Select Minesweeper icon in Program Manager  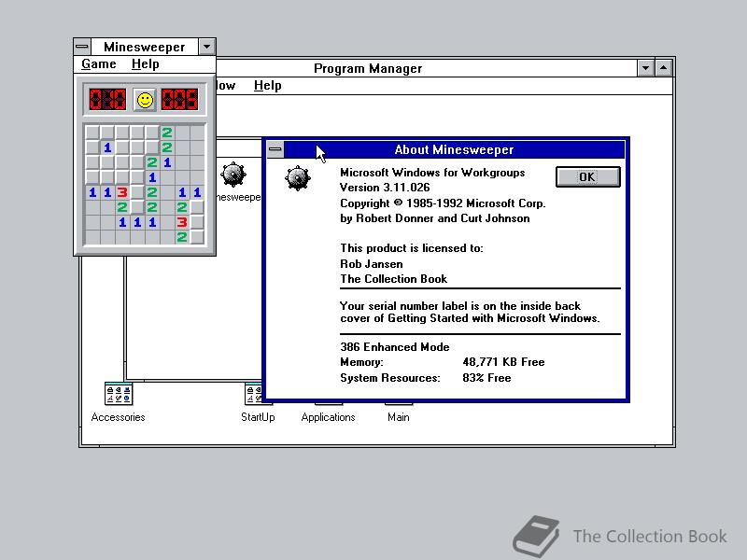click(233, 175)
